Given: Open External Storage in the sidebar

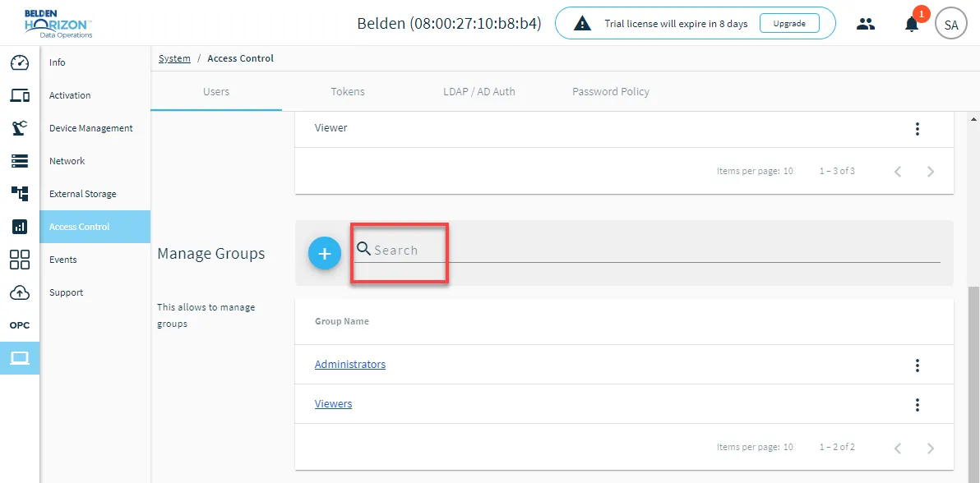Looking at the screenshot, I should 95,194.
